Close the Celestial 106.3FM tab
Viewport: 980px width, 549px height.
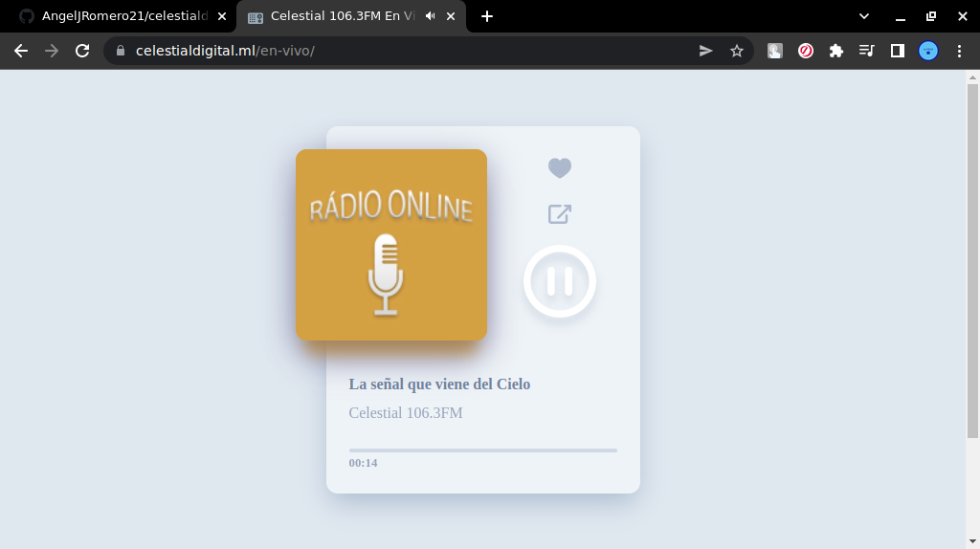click(x=451, y=16)
